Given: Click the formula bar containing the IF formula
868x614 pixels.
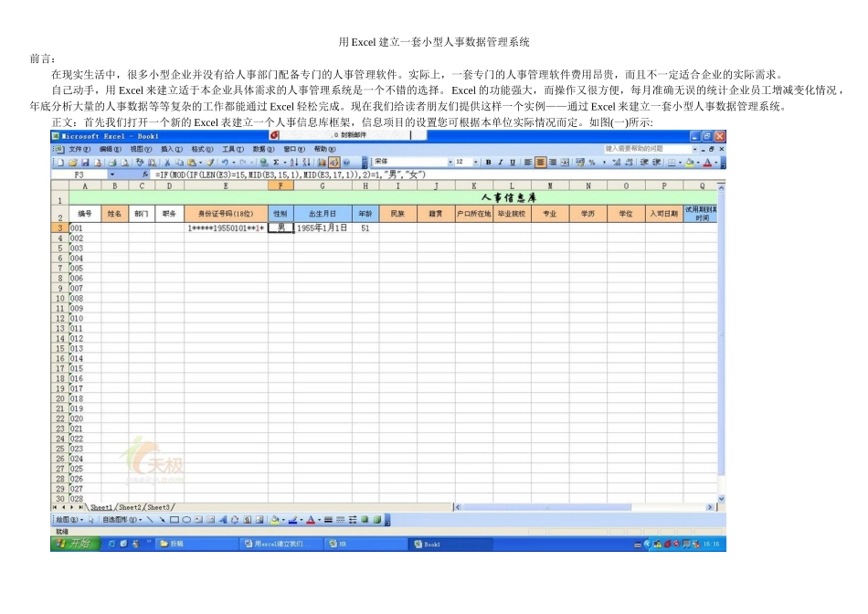Looking at the screenshot, I should coord(438,175).
